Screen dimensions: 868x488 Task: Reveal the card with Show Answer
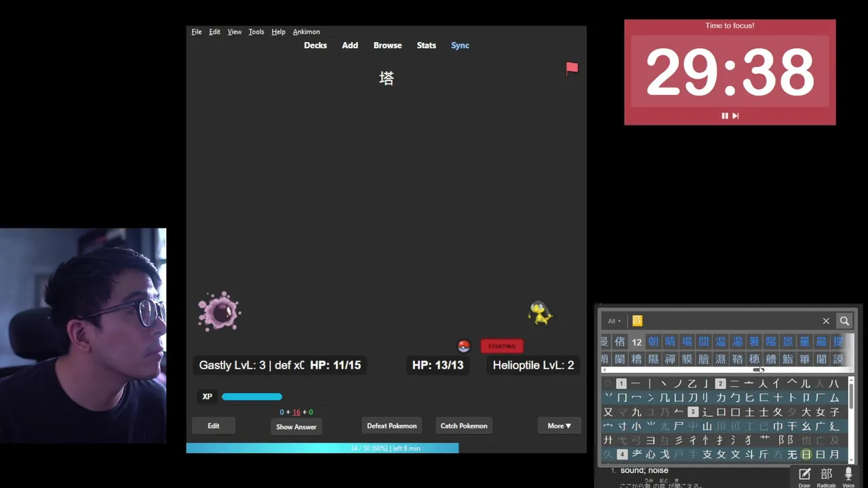click(296, 426)
